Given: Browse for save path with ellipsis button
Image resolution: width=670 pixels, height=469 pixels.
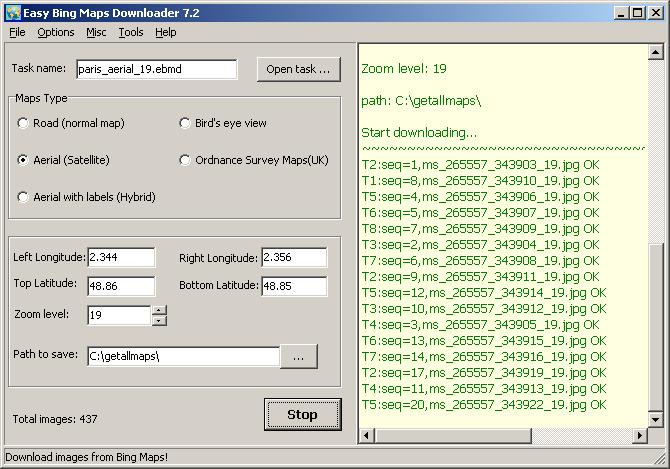Looking at the screenshot, I should point(298,355).
